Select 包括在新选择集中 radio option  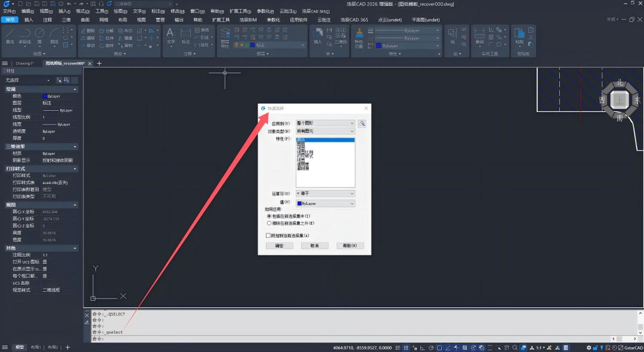pos(289,216)
